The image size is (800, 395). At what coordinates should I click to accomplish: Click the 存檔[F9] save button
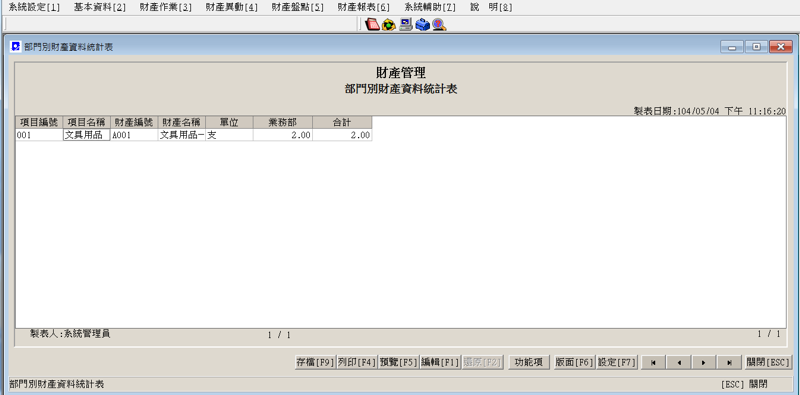click(x=315, y=362)
